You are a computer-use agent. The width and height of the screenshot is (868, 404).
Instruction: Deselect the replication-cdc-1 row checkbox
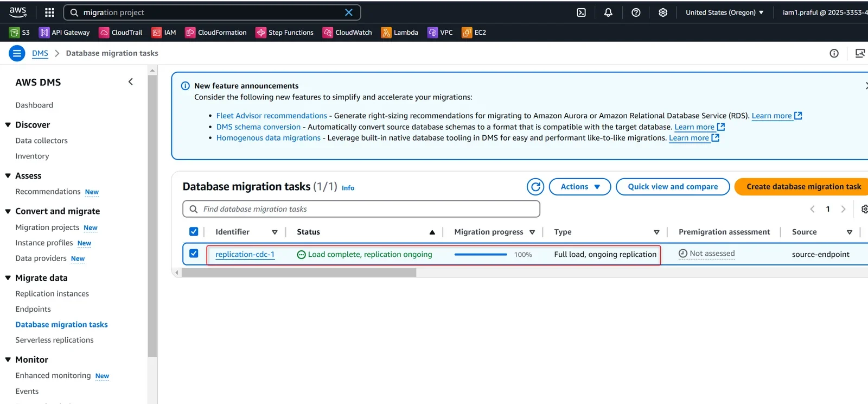point(194,254)
